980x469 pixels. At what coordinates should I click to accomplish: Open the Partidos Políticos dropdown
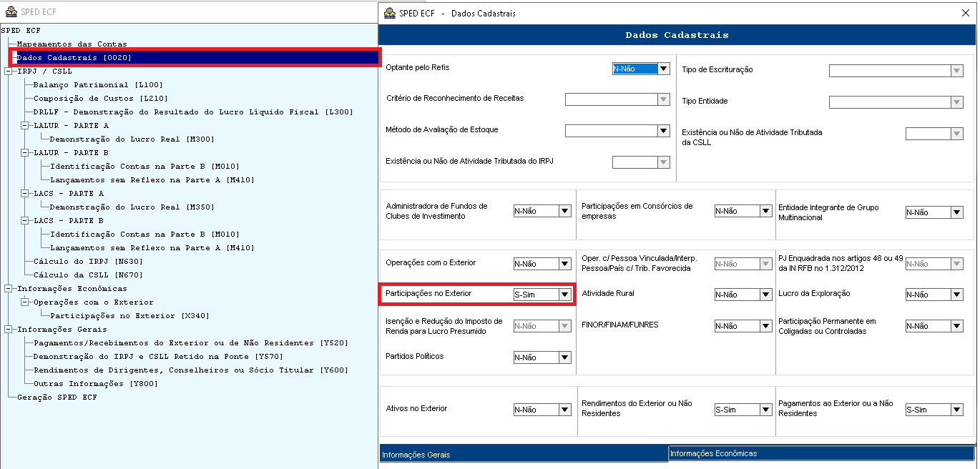point(565,357)
